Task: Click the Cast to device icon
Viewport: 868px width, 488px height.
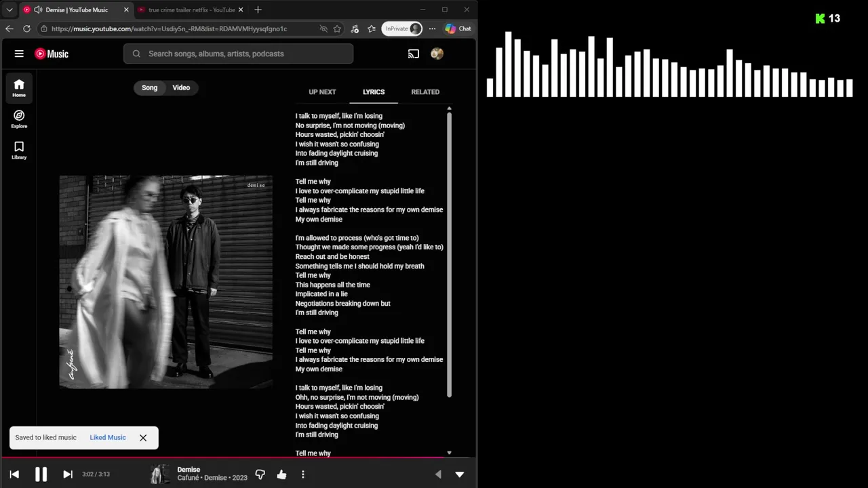Action: [414, 54]
